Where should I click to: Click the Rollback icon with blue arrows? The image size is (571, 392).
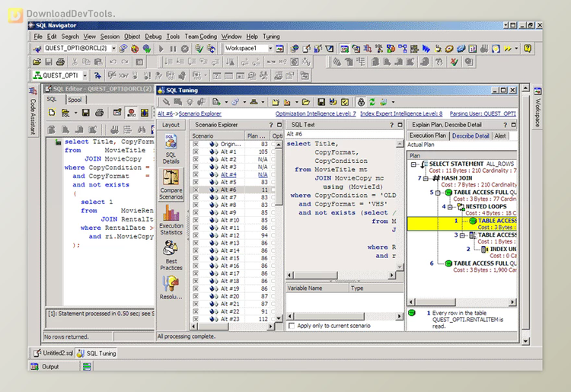(x=211, y=49)
